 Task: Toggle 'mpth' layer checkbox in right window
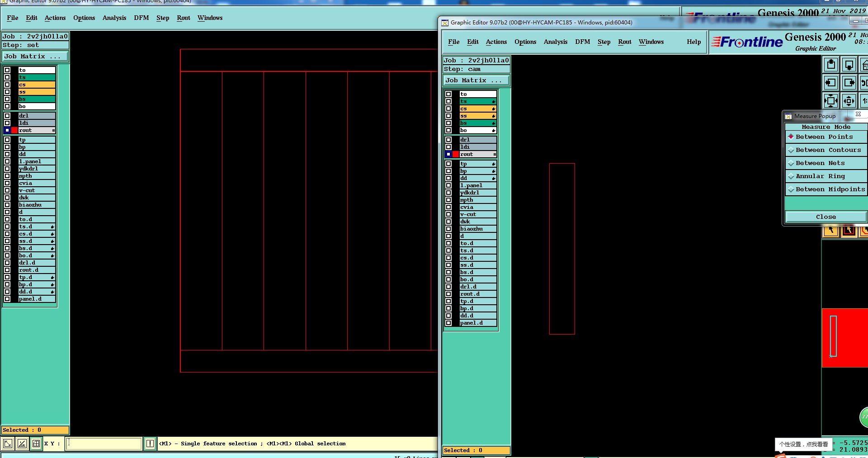click(448, 200)
